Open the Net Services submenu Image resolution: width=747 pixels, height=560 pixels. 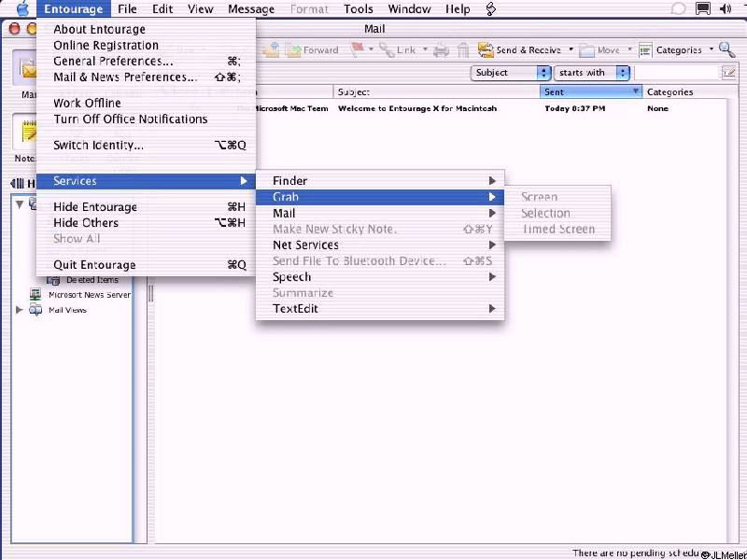(380, 245)
